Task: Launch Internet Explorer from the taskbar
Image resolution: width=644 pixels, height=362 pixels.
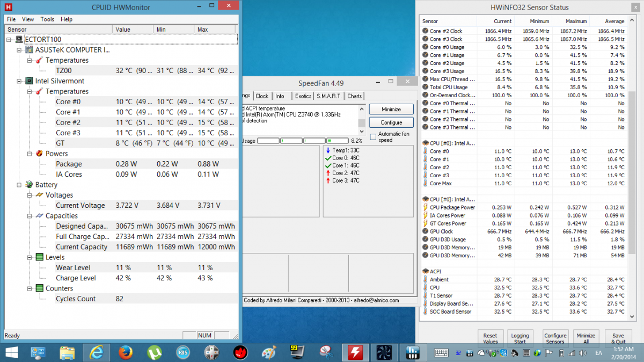Action: click(97, 352)
